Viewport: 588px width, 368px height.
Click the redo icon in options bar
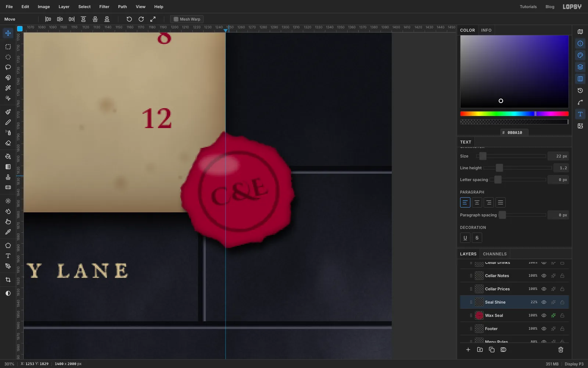(141, 19)
